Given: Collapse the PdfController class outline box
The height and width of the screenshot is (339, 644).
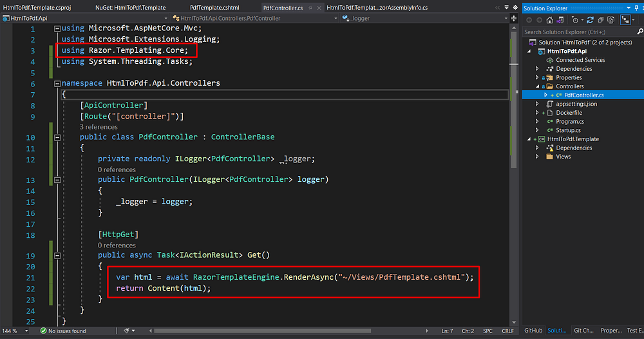Looking at the screenshot, I should click(x=57, y=137).
